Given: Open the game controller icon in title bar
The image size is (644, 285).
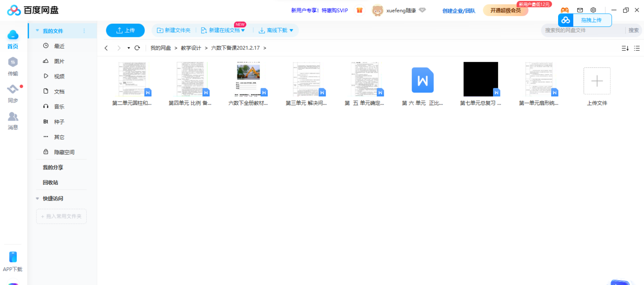Looking at the screenshot, I should tap(565, 10).
